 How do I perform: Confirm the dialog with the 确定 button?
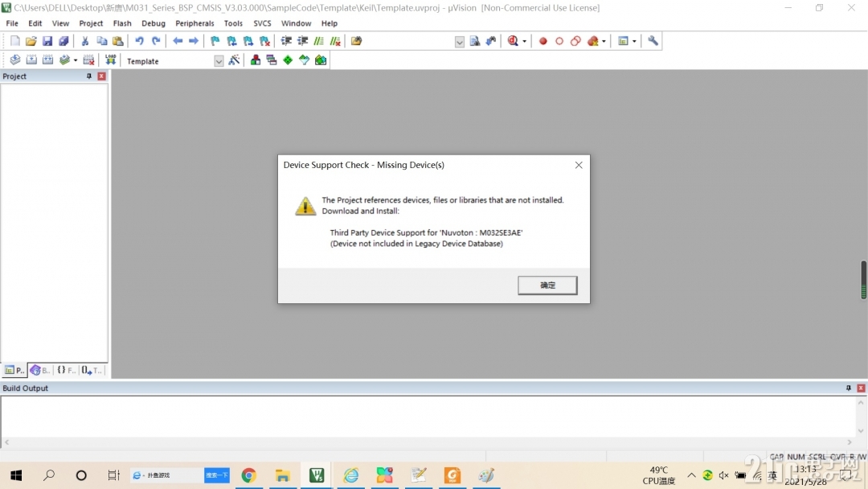(x=547, y=286)
